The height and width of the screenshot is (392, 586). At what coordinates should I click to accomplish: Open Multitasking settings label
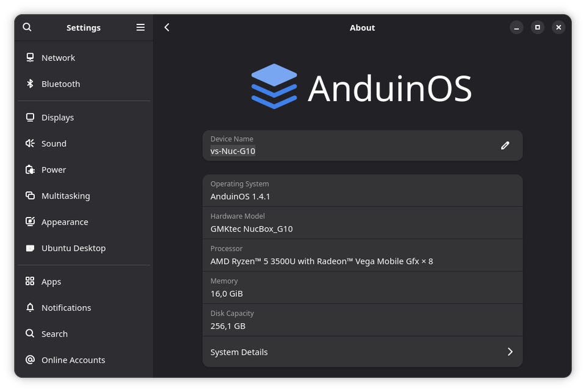tap(66, 196)
